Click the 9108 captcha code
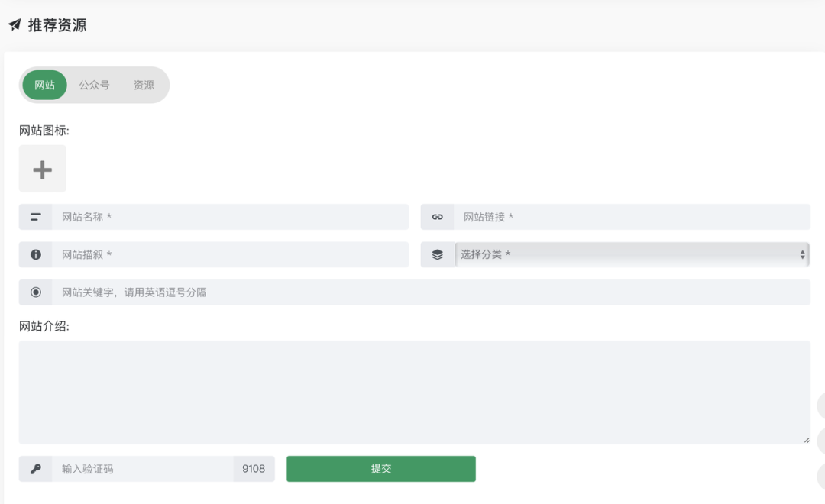Screen dimensions: 825x504 pos(254,469)
